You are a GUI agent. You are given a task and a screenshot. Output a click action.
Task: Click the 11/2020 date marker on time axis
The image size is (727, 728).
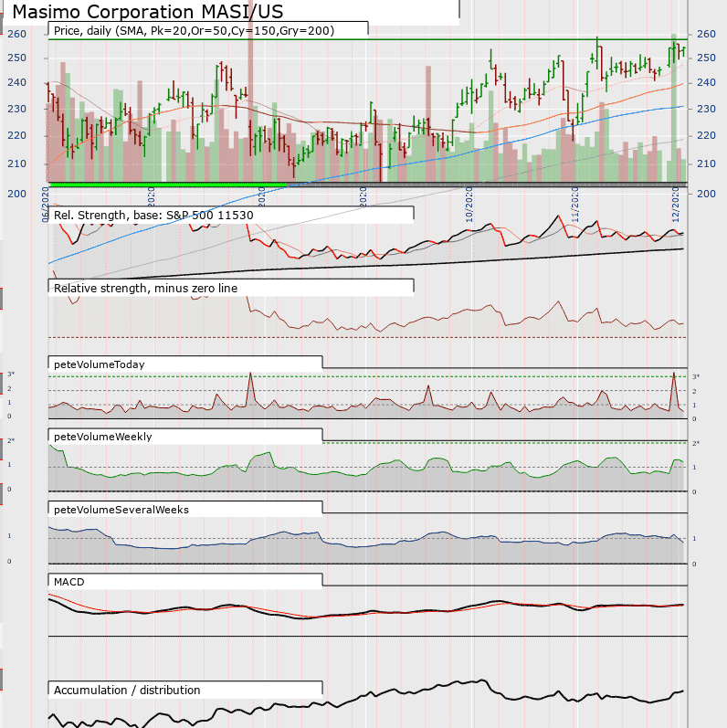[574, 205]
